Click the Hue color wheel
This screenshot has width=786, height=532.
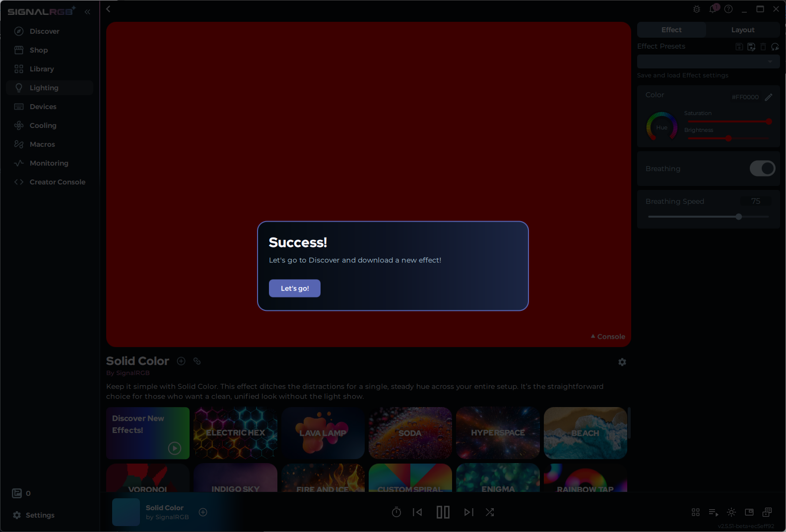point(661,127)
